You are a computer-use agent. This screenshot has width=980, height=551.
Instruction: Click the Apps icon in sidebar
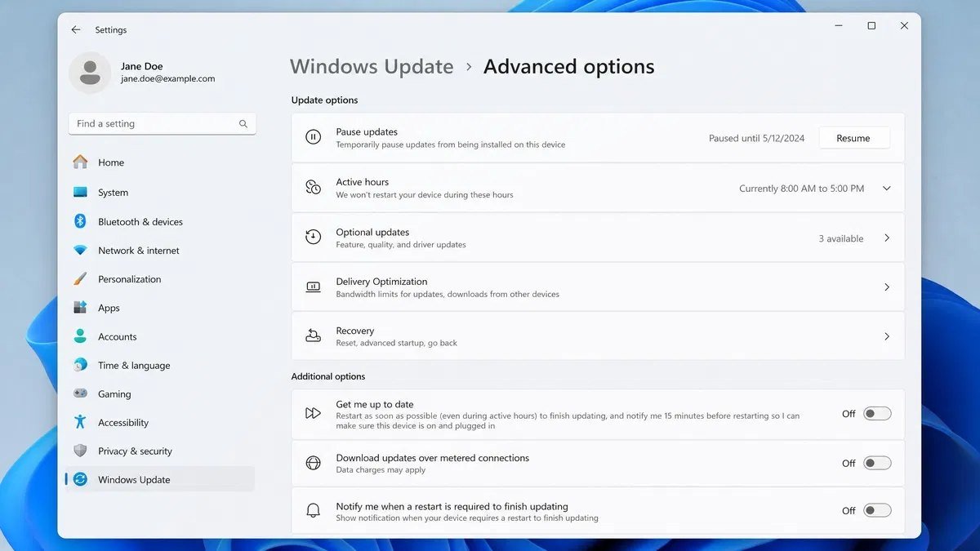pos(80,308)
